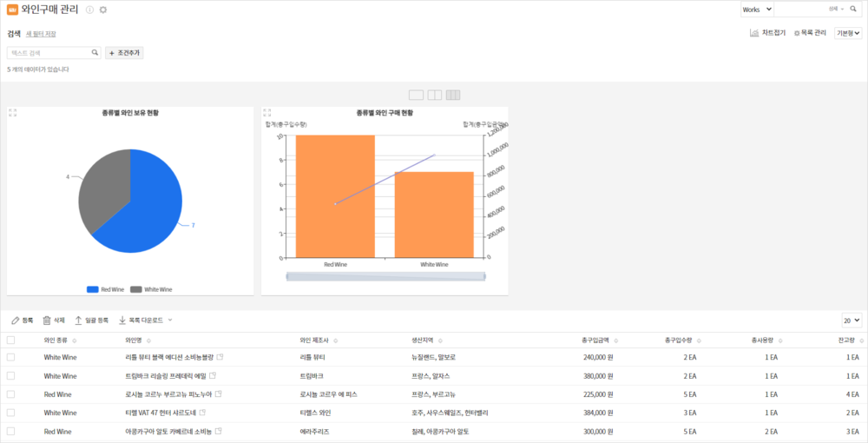
Task: Click amount cell 384,000 원
Action: point(598,413)
